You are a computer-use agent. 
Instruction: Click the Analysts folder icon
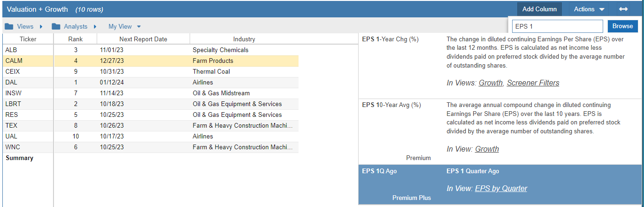pyautogui.click(x=56, y=26)
